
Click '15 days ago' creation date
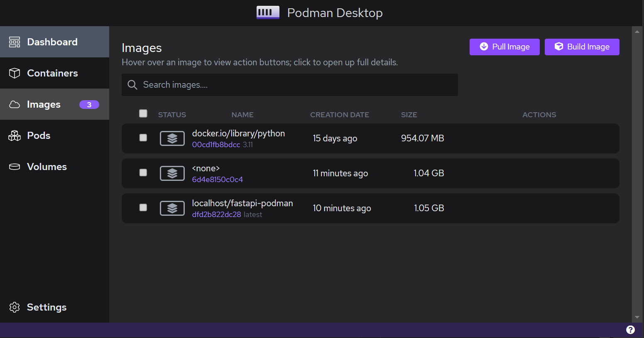click(335, 138)
